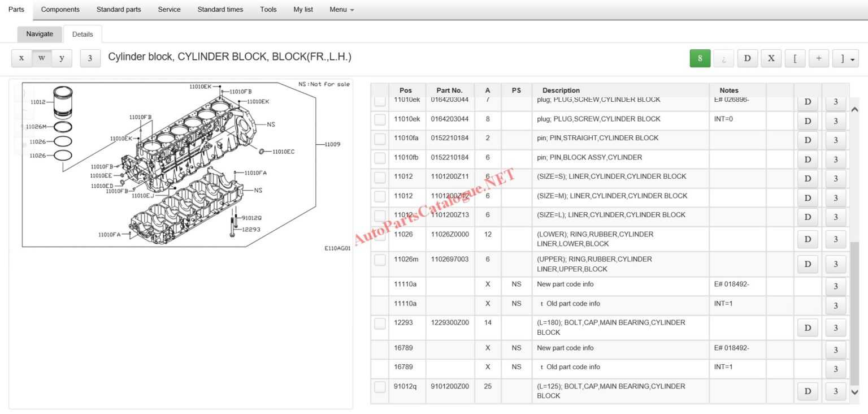Check the box for bolt 9101200Z00
868x414 pixels.
[380, 387]
